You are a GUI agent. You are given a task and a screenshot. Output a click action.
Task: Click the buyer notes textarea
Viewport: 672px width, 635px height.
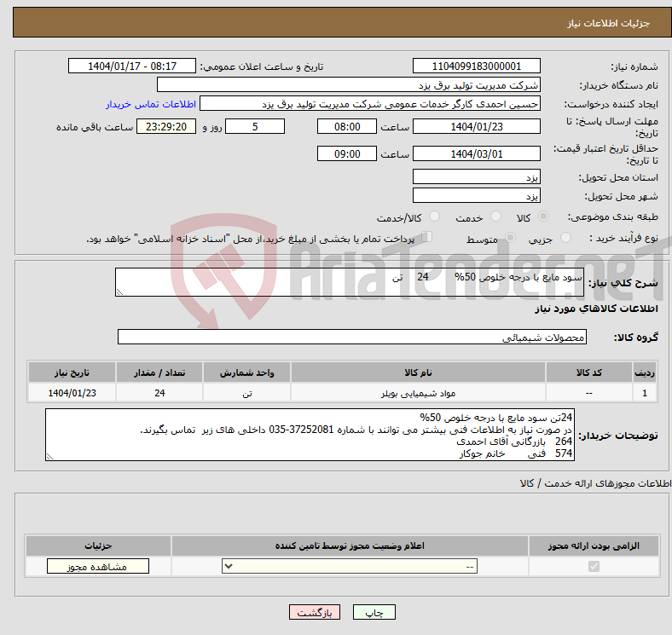pyautogui.click(x=310, y=435)
